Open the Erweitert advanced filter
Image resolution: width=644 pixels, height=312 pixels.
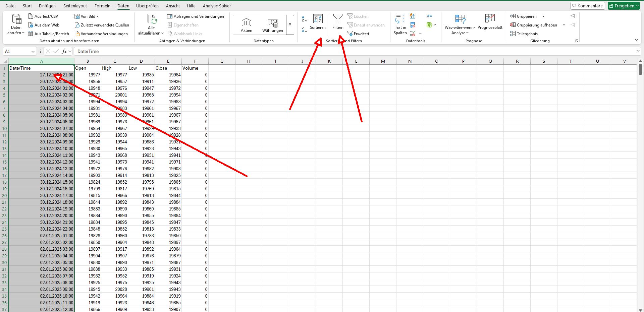358,34
